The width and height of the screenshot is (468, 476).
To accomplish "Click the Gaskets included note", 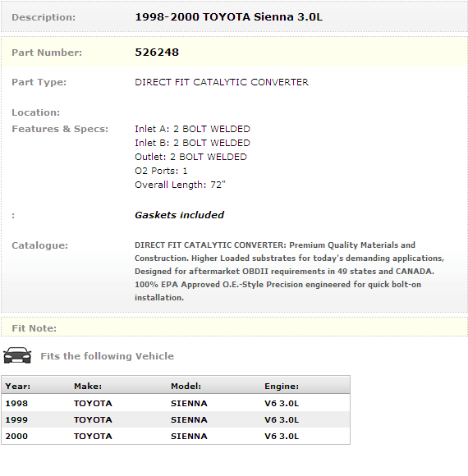I will coord(179,215).
